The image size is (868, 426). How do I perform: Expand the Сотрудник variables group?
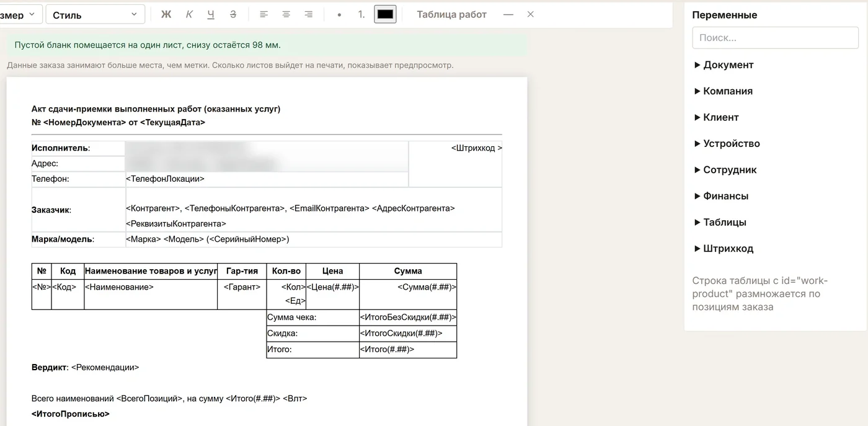(725, 170)
